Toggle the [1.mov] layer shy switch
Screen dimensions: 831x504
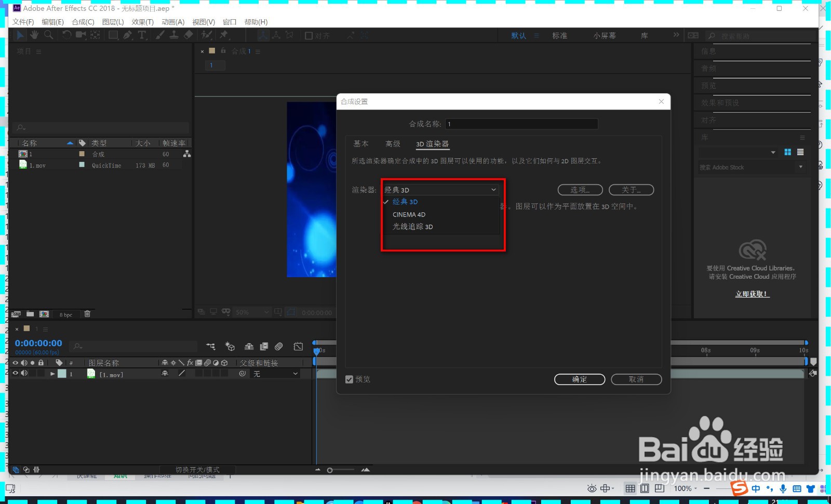(165, 373)
